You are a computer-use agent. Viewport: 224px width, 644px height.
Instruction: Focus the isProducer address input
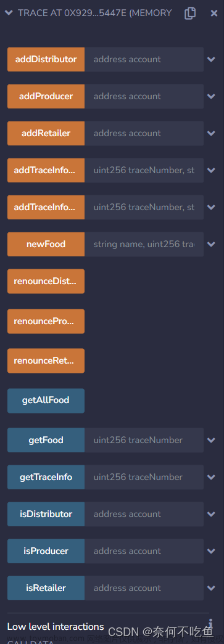point(144,551)
